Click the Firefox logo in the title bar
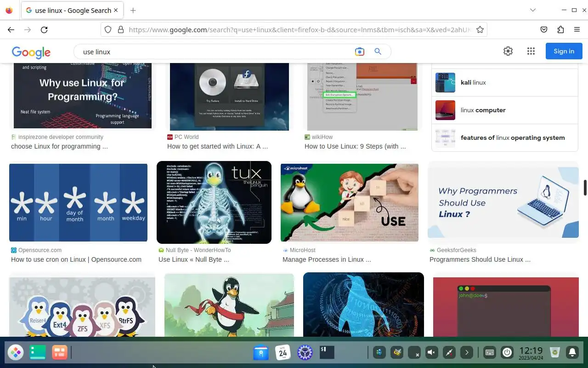The width and height of the screenshot is (588, 368). [x=9, y=10]
